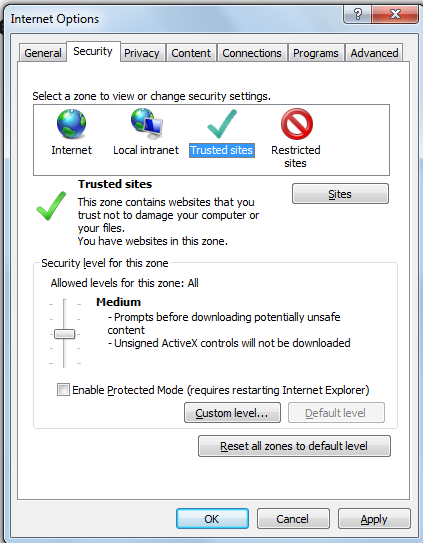Confirm settings with the OK button

(212, 519)
